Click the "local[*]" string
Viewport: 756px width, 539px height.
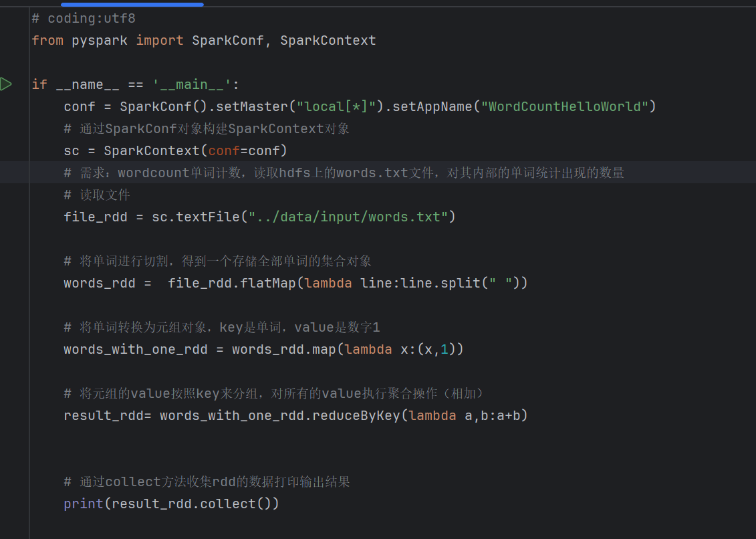[336, 106]
